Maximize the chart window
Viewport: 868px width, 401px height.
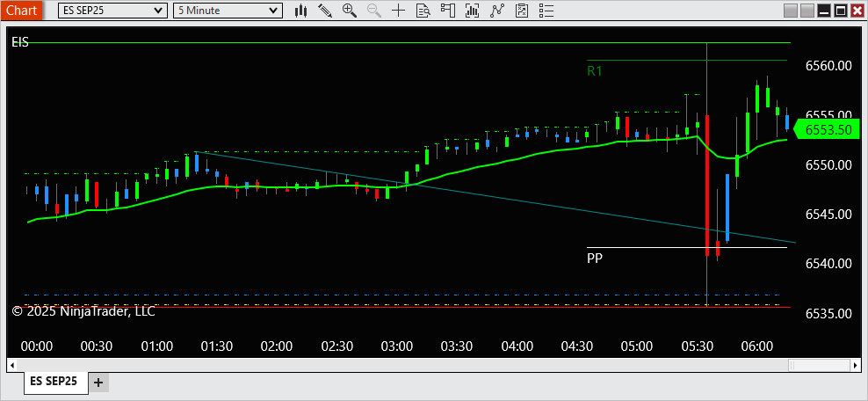pos(840,11)
